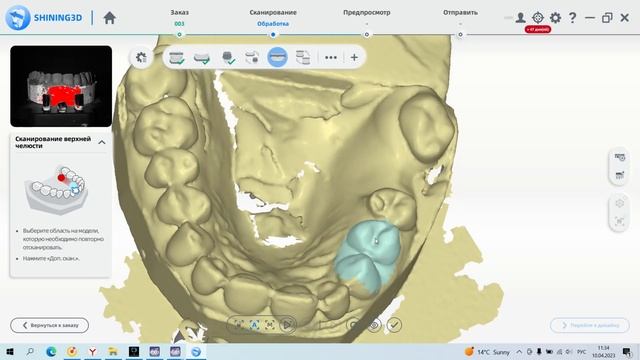Select the blue 'A' auto selection mode
Image resolution: width=640 pixels, height=360 pixels.
(254, 325)
